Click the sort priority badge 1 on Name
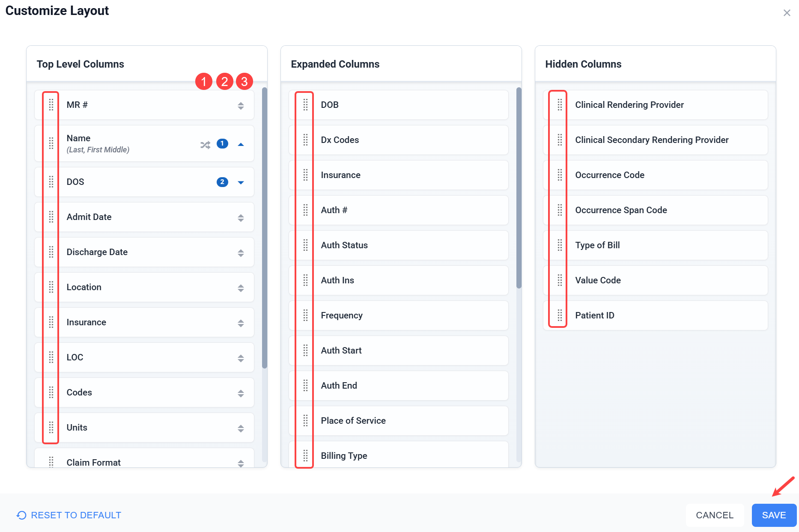799x532 pixels. pyautogui.click(x=222, y=144)
